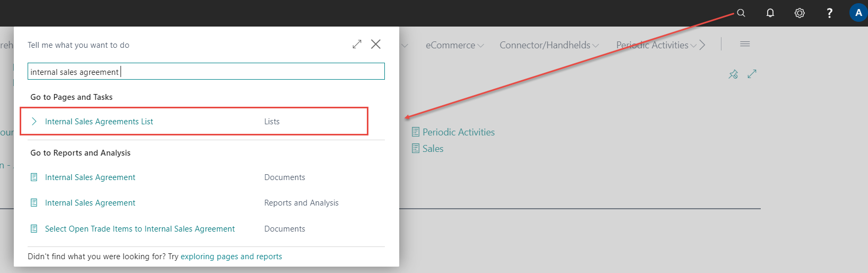This screenshot has width=868, height=273.
Task: Click the pin icon on the page
Action: coord(733,74)
